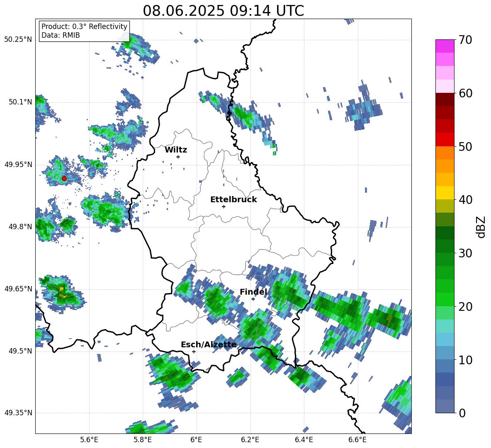This screenshot has width=491, height=448.
Task: Click the 6°E longitude label
Action: point(196,440)
